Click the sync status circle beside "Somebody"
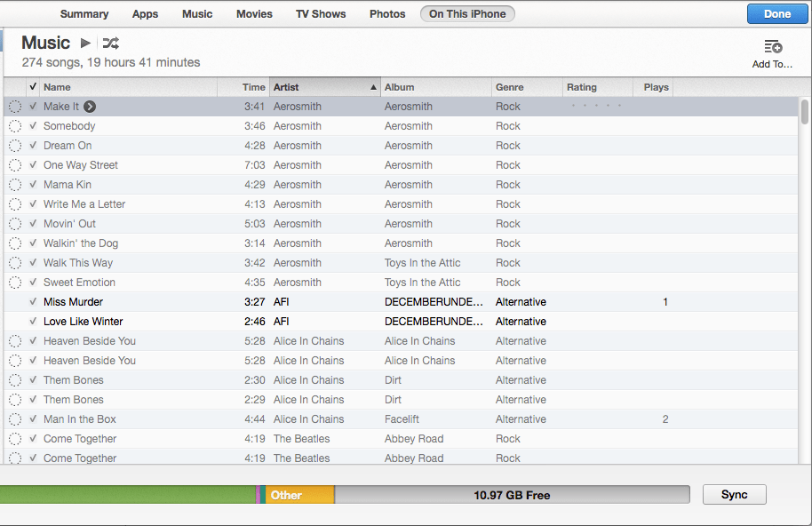 (x=15, y=125)
